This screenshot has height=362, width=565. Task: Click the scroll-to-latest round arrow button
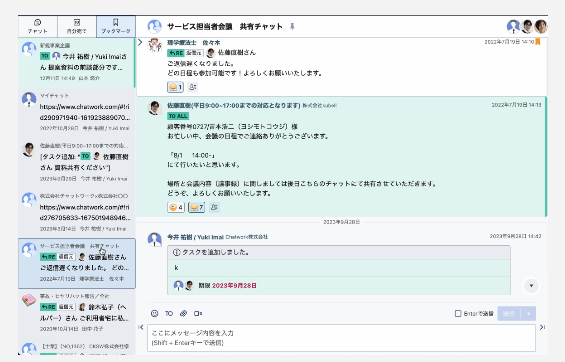click(531, 286)
